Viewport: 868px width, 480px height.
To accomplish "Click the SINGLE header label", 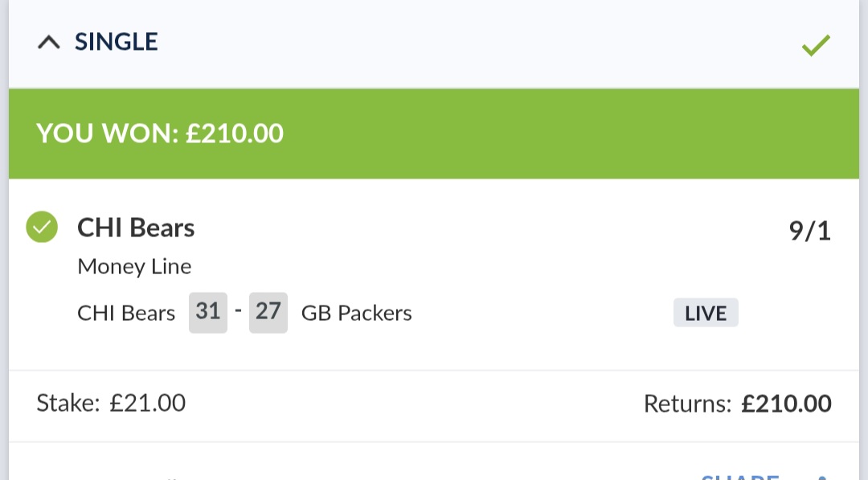I will click(117, 42).
